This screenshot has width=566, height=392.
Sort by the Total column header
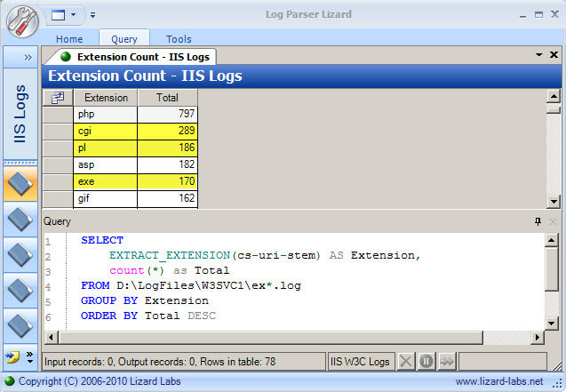[x=167, y=98]
